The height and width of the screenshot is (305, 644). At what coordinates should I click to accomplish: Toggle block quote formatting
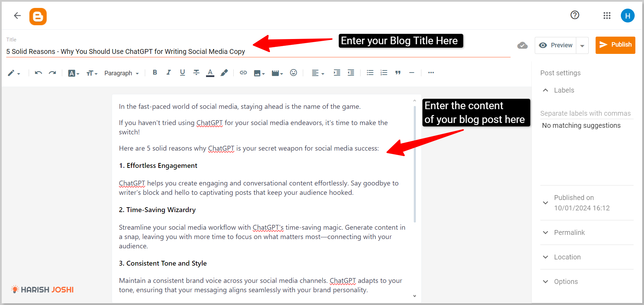tap(398, 73)
